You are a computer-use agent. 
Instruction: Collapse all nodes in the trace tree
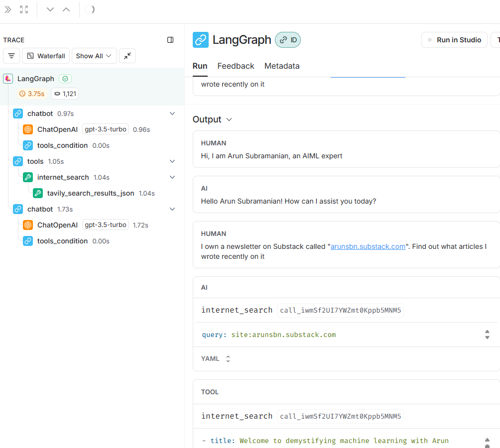click(x=127, y=56)
